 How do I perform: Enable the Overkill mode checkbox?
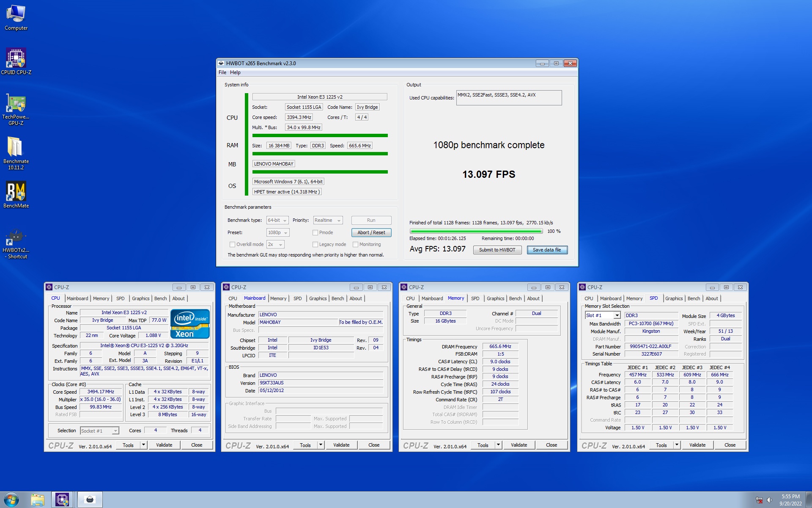click(232, 244)
